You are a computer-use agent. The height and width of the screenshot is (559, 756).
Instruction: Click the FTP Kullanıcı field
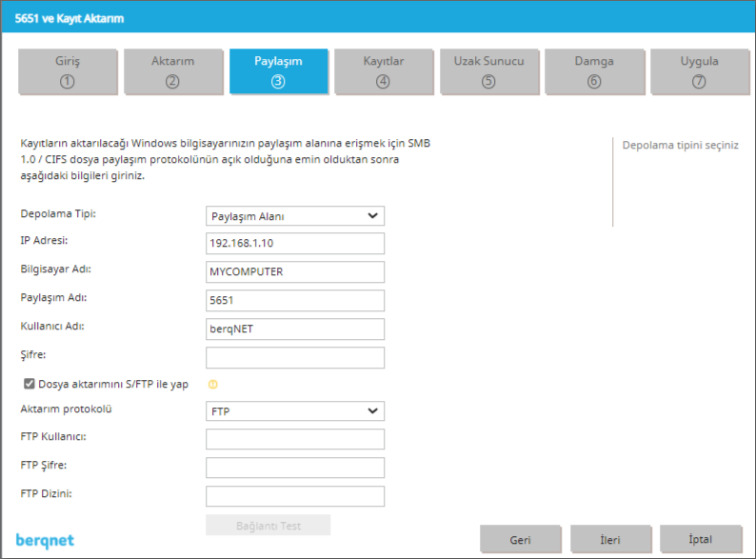pyautogui.click(x=295, y=439)
